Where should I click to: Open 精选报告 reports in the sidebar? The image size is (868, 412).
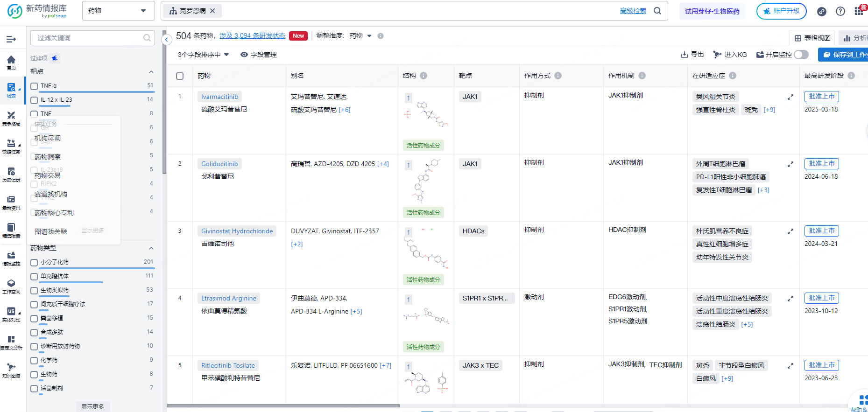[11, 230]
